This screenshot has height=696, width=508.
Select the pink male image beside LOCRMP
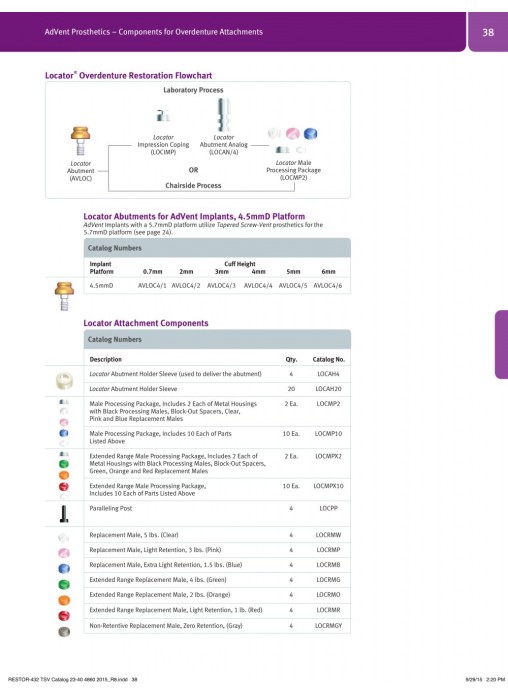click(x=64, y=553)
